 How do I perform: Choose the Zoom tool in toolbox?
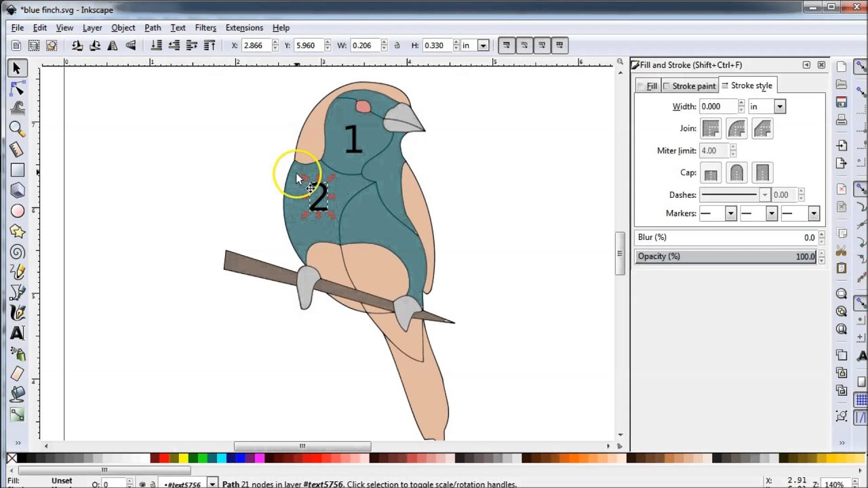(18, 129)
